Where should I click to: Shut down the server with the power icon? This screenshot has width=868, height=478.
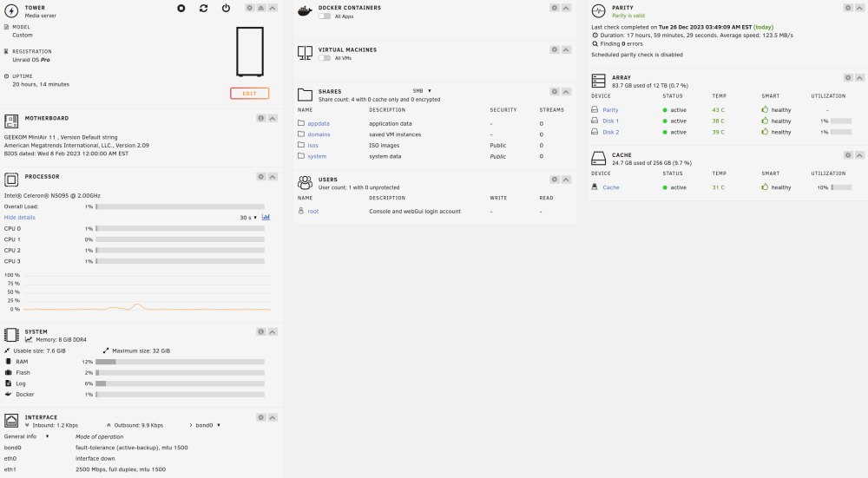point(226,9)
